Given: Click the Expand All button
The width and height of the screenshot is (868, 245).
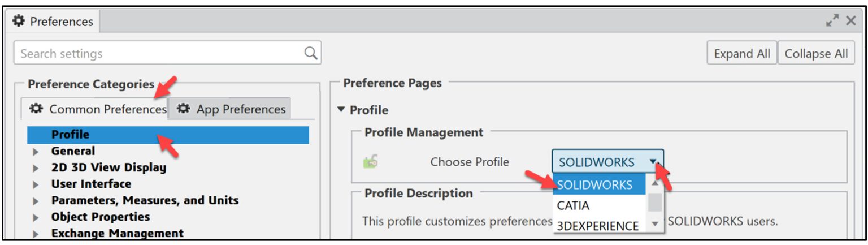Looking at the screenshot, I should [741, 54].
